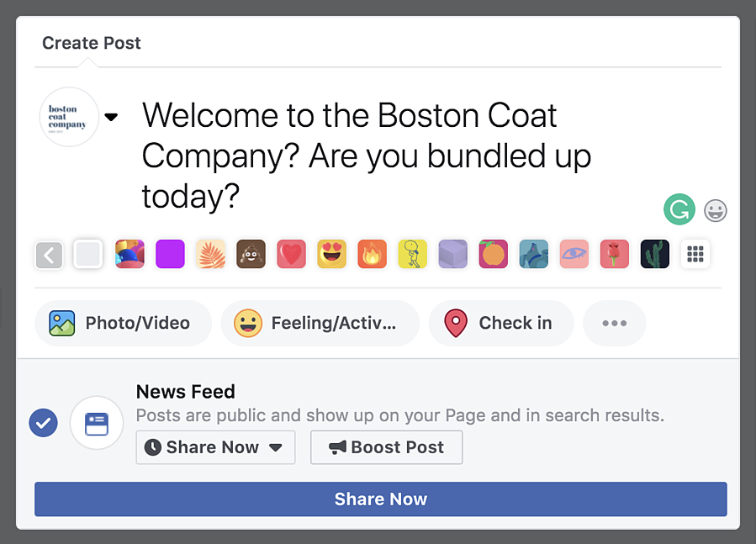The image size is (756, 544).
Task: Apply the fire flame background
Action: tap(372, 254)
